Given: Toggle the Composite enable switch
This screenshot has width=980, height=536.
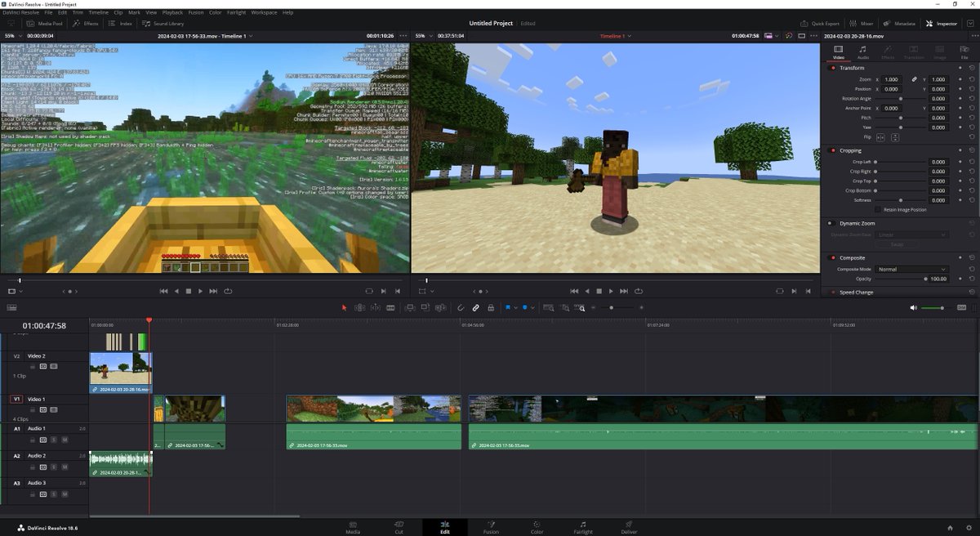Looking at the screenshot, I should pos(832,257).
